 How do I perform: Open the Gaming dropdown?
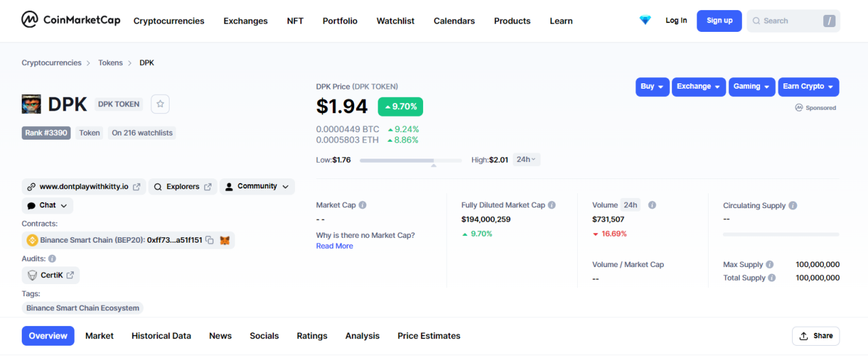[x=752, y=87]
